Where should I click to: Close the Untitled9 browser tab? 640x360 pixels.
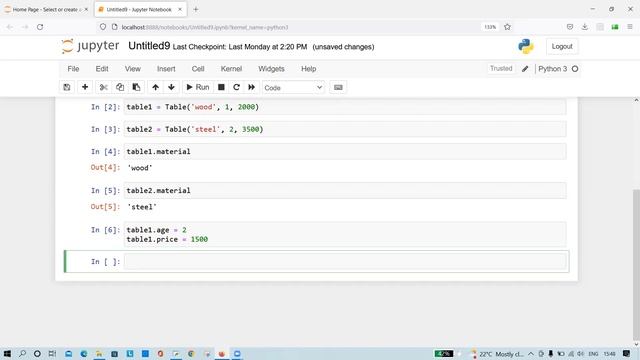[180, 9]
